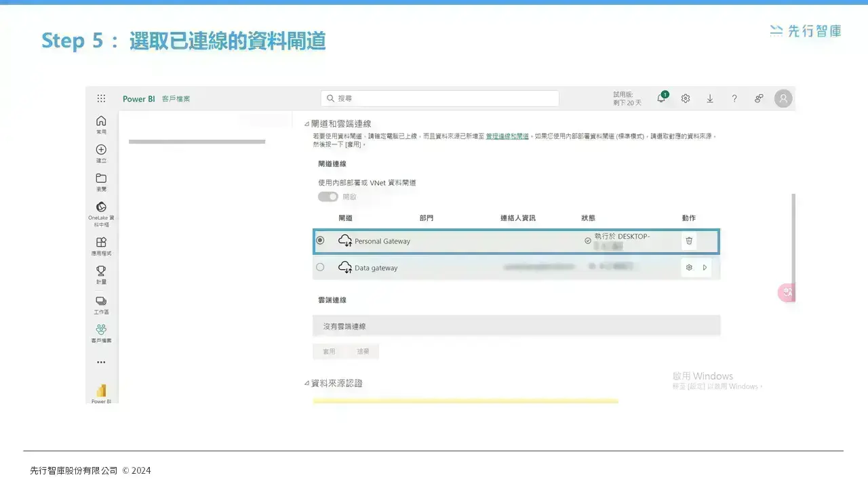
Task: Click the download arrow icon in header
Action: pyautogui.click(x=710, y=98)
